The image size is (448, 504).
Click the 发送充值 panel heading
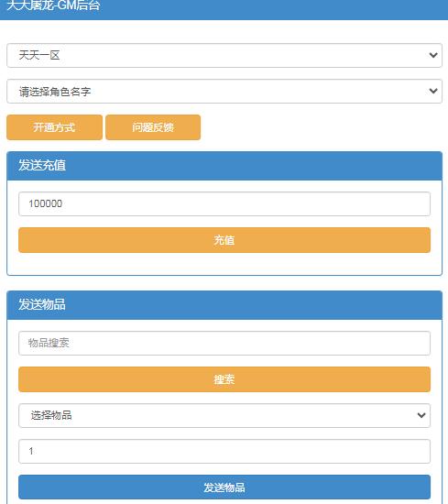click(42, 165)
